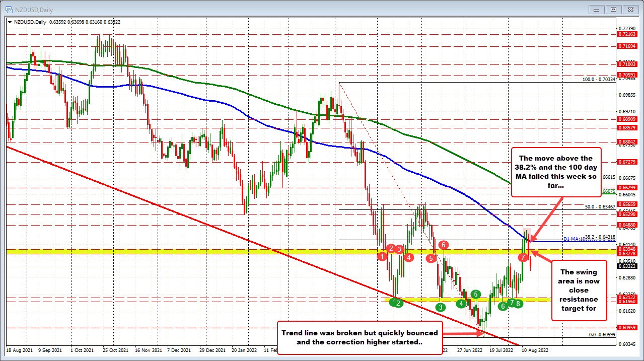Image resolution: width=644 pixels, height=361 pixels.
Task: Click the 0.62122 red price level label
Action: 626,297
